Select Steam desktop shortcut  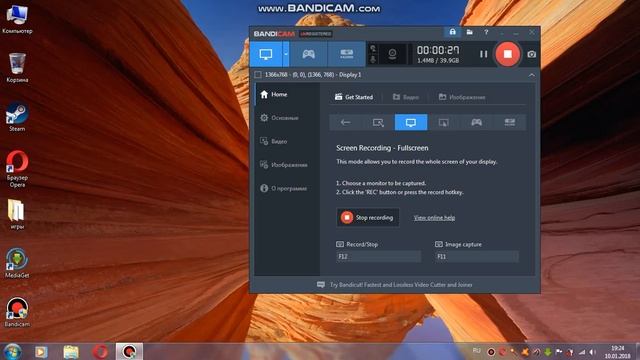tap(17, 117)
